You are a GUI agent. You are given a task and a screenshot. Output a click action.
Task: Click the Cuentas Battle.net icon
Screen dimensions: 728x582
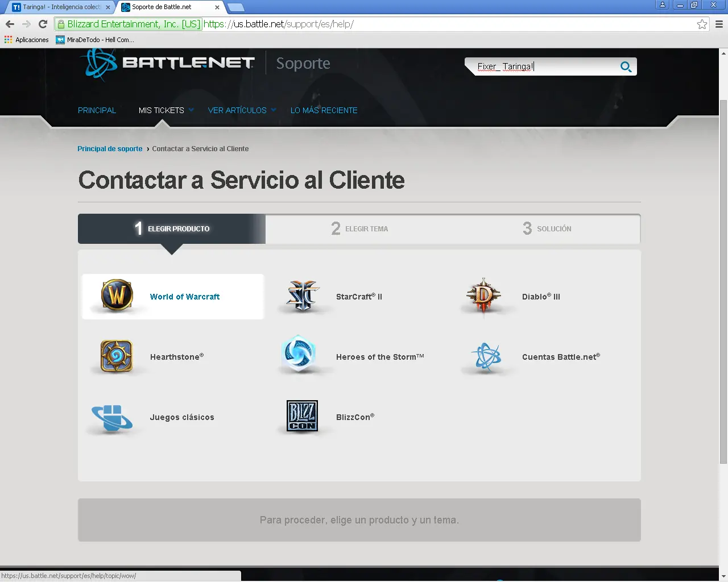tap(486, 357)
